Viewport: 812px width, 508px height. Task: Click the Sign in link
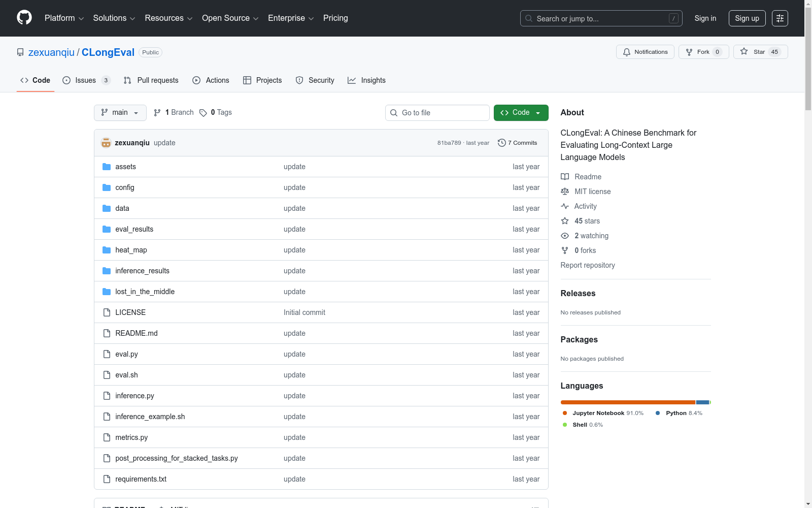(705, 18)
